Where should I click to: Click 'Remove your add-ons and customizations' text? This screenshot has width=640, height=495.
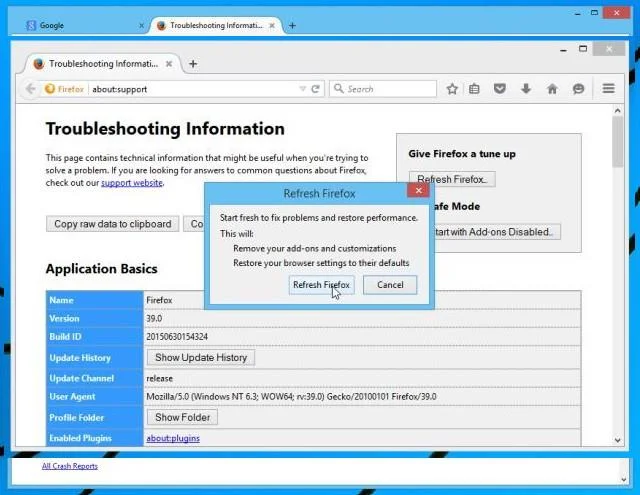click(315, 249)
